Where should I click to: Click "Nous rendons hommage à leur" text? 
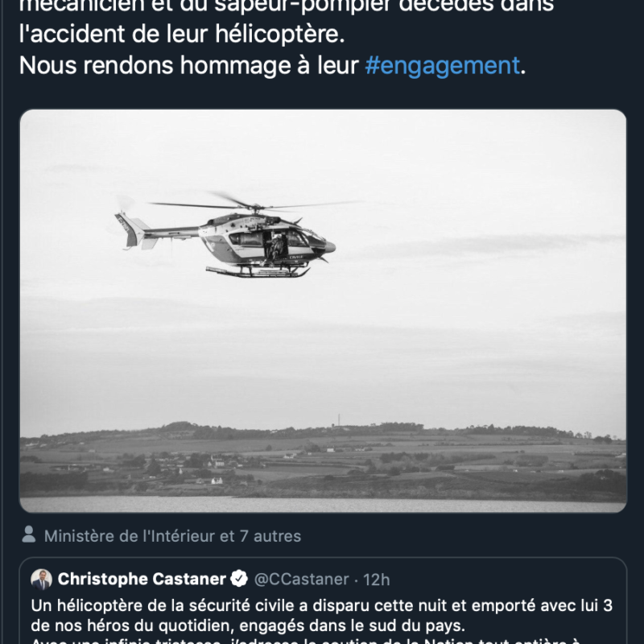pyautogui.click(x=188, y=66)
